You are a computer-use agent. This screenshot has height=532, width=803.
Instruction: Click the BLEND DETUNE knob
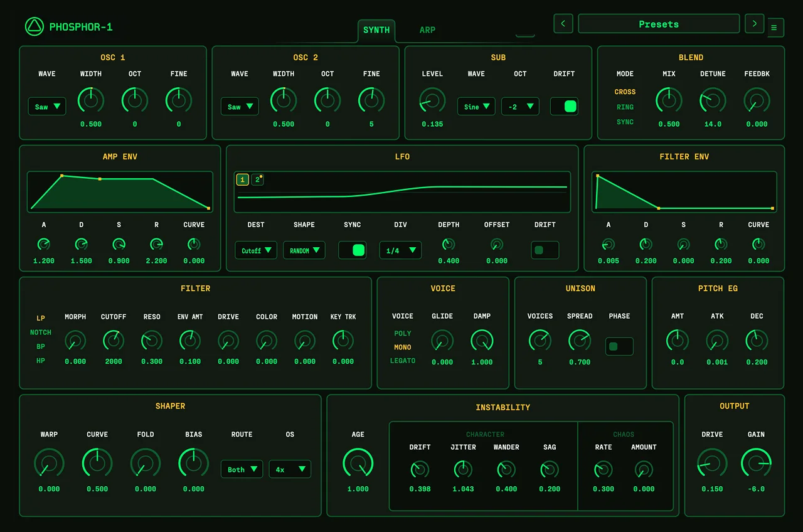click(713, 100)
